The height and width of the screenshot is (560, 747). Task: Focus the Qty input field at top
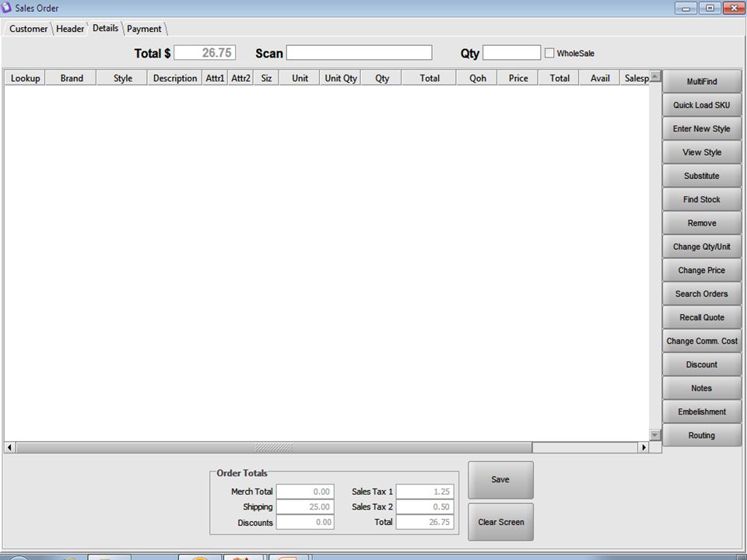(x=512, y=53)
